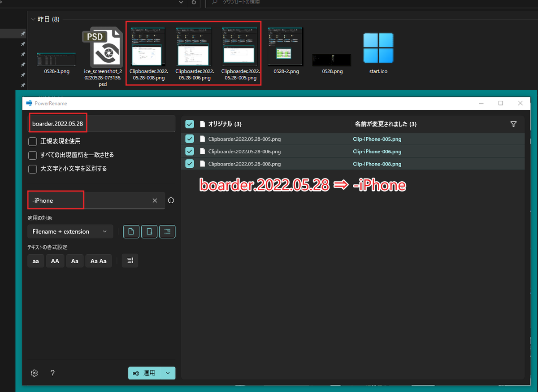Viewport: 538px width, 392px height.
Task: Toggle include folders icon button
Action: click(x=149, y=231)
